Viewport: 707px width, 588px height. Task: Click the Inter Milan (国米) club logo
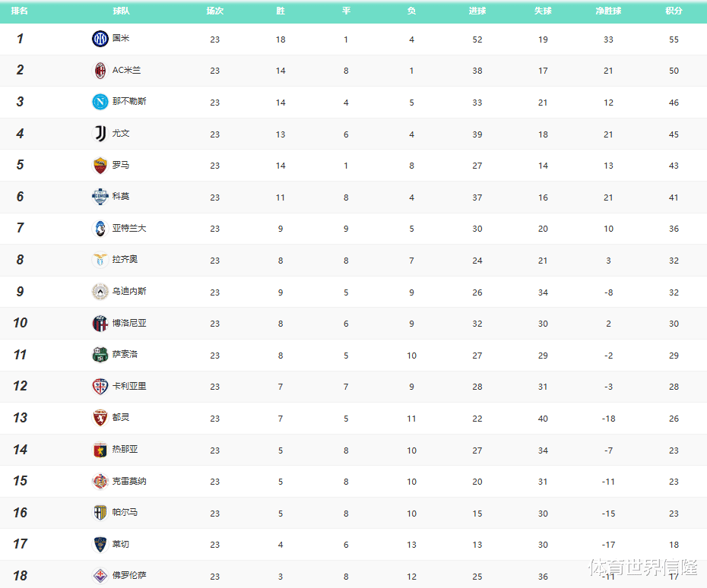click(x=100, y=39)
